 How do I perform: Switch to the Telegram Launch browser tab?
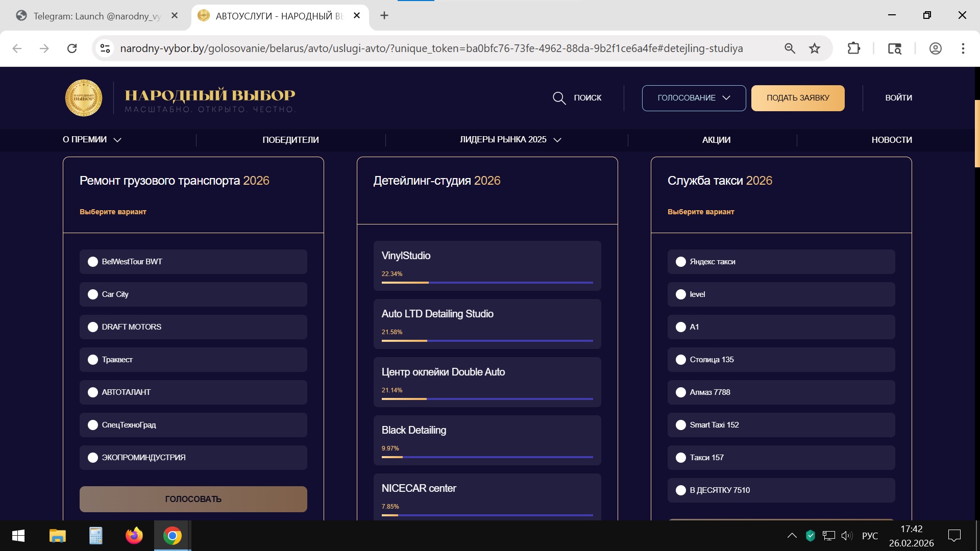[x=97, y=16]
